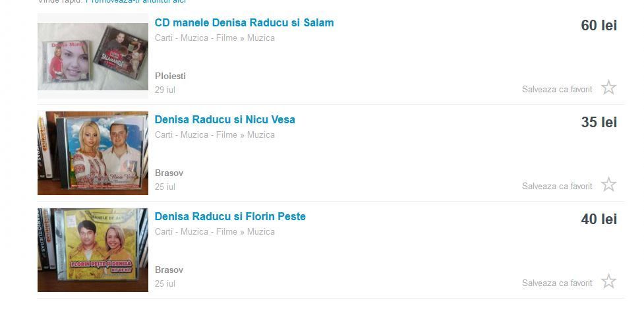Open Carti - Muzica - Filme under the Salam listing

196,38
